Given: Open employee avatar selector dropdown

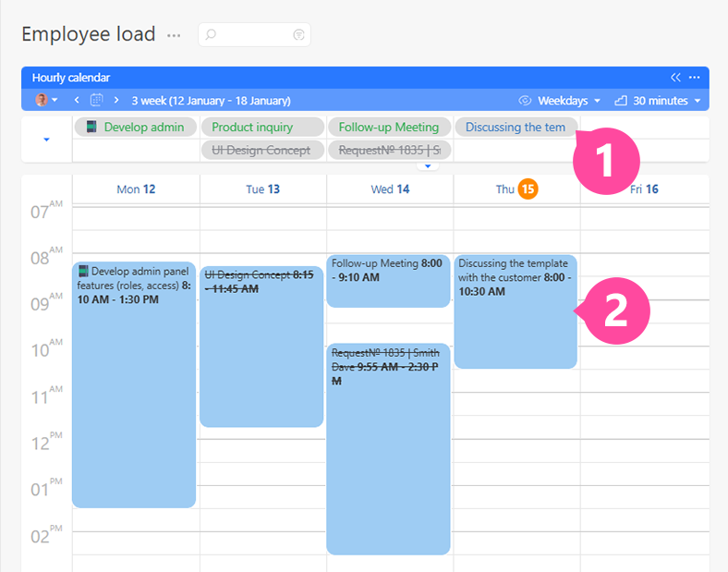Looking at the screenshot, I should (46, 100).
